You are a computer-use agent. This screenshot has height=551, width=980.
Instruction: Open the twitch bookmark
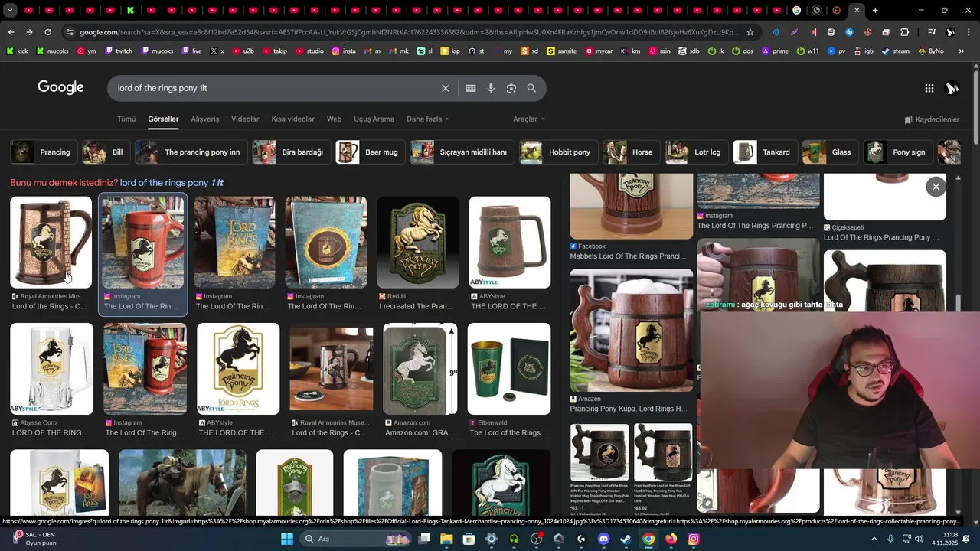pyautogui.click(x=118, y=51)
